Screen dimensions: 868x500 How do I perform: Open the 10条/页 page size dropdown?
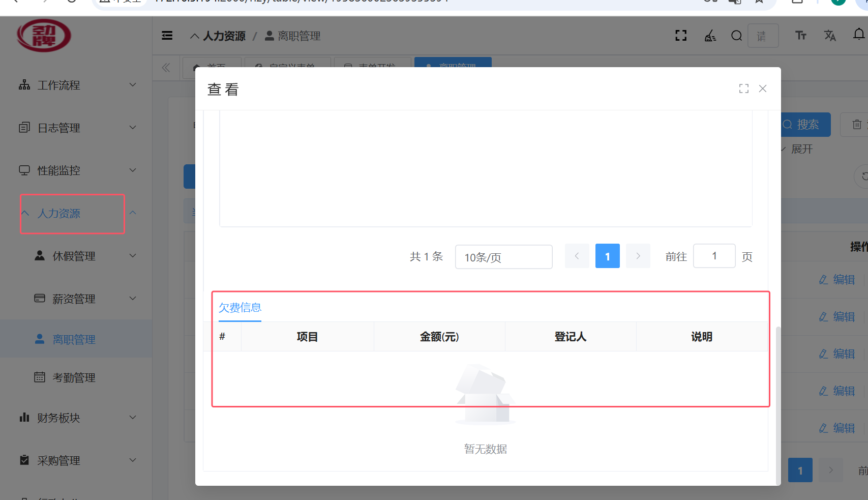click(x=503, y=257)
